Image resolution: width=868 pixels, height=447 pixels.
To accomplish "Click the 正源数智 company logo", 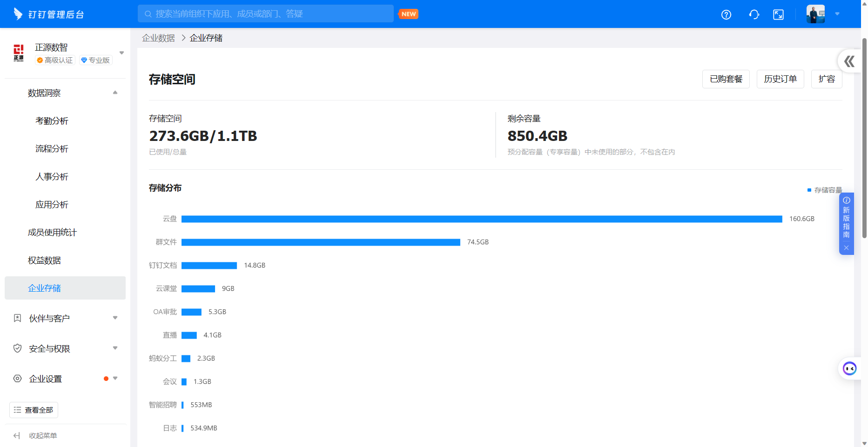I will point(19,53).
